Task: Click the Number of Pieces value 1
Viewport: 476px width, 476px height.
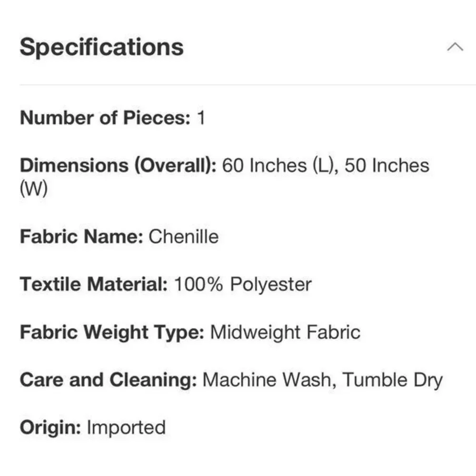Action: click(201, 118)
